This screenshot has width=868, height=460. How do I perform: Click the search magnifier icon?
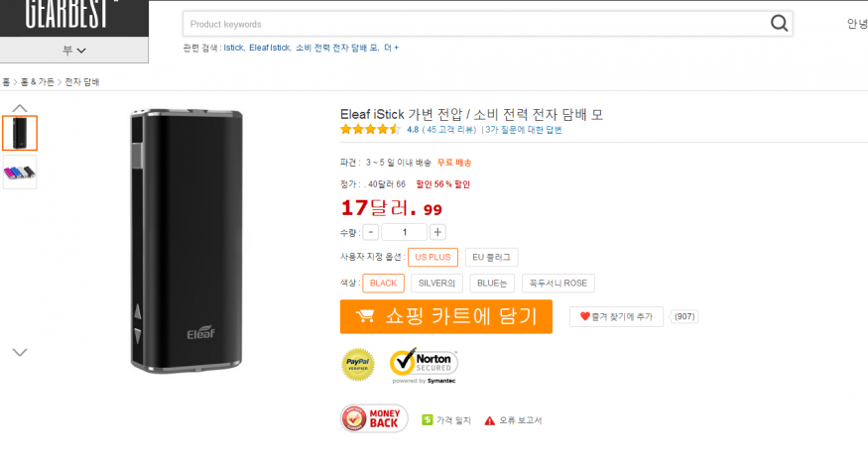point(781,24)
